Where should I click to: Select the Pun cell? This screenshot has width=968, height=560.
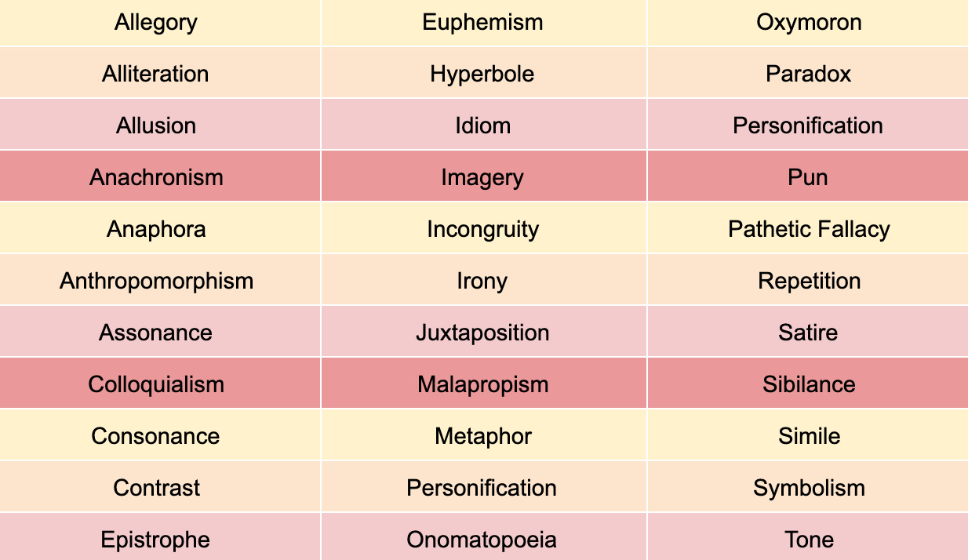pyautogui.click(x=808, y=176)
